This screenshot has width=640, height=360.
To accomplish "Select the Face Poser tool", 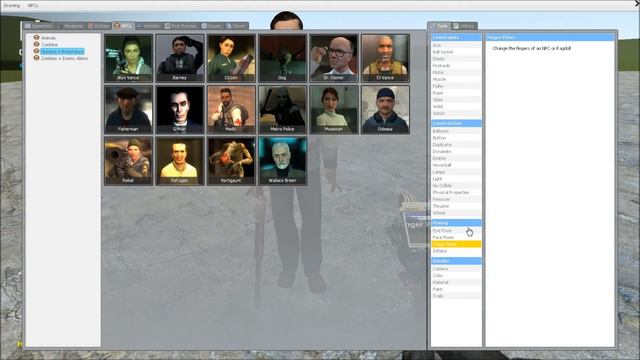I will 456,237.
